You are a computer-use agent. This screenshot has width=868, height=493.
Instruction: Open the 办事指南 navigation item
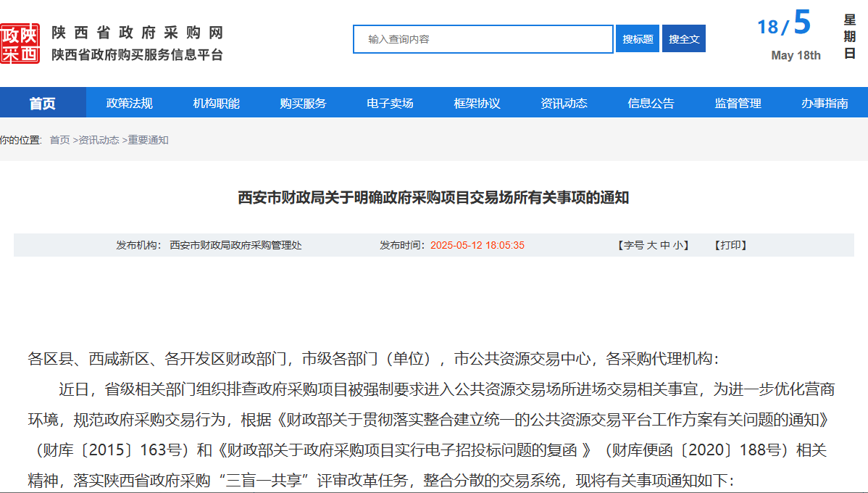click(825, 103)
